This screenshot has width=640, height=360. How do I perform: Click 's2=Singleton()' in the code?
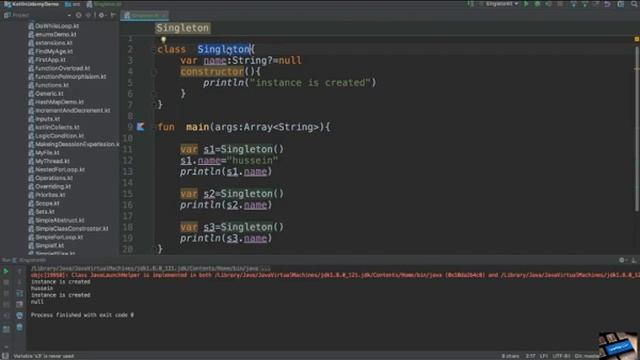coord(243,193)
